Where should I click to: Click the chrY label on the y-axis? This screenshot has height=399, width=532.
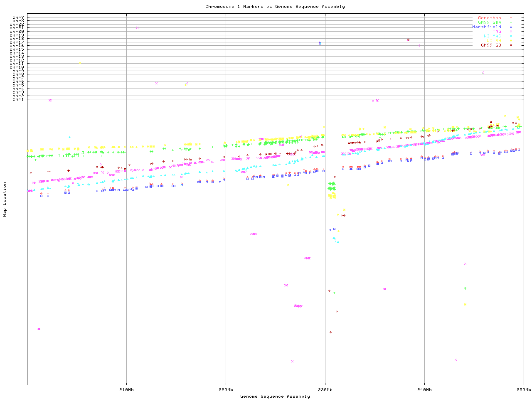pos(18,17)
